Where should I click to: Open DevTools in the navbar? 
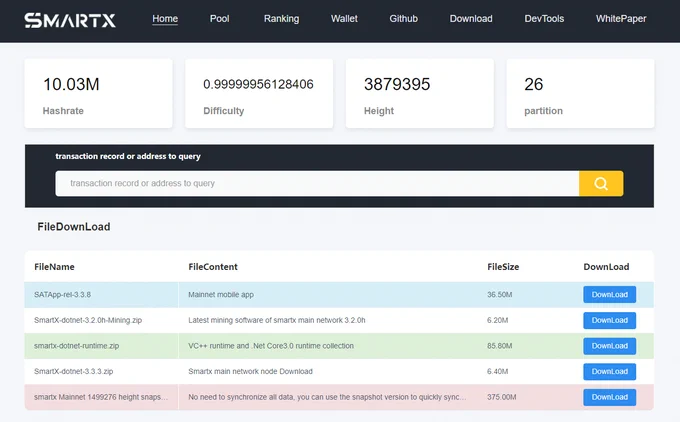(544, 19)
